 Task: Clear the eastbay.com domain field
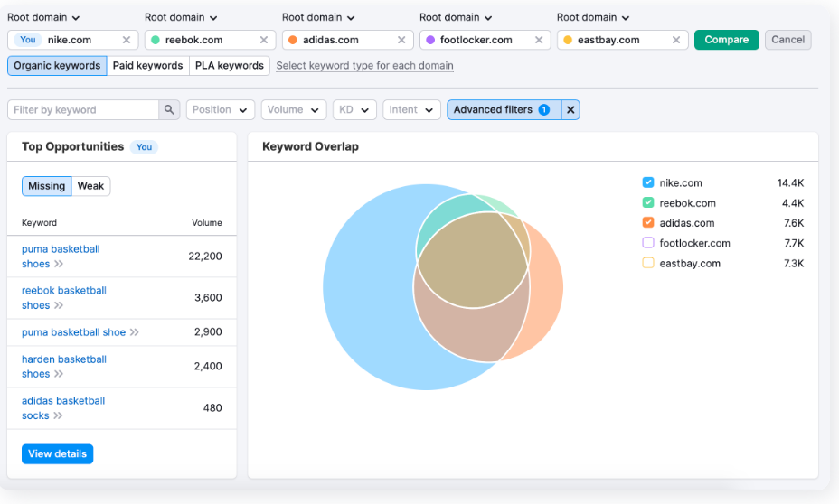[x=676, y=40]
